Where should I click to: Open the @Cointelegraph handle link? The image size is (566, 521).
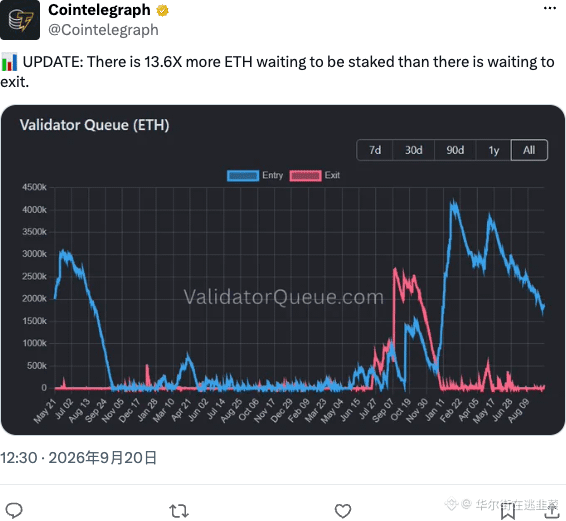pyautogui.click(x=103, y=30)
